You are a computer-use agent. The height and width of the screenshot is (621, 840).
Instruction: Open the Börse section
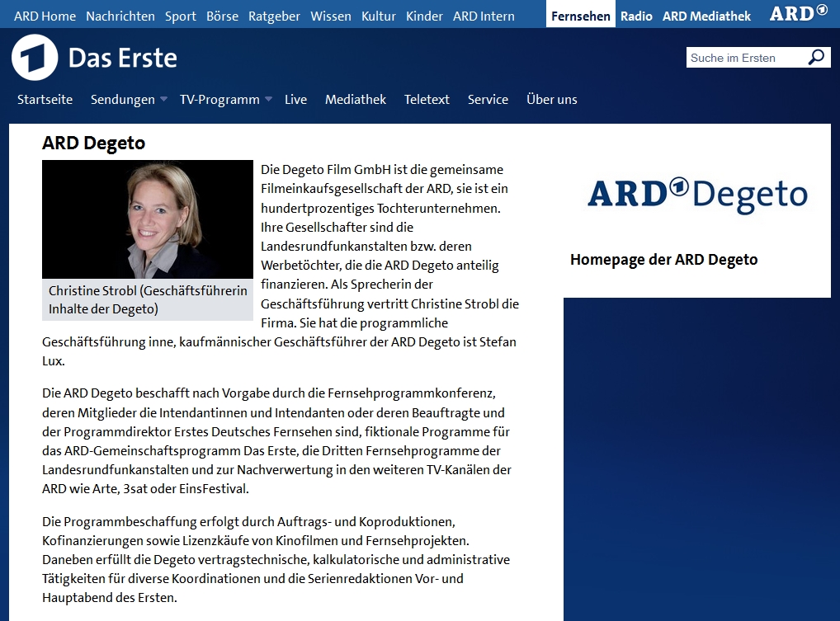coord(222,16)
